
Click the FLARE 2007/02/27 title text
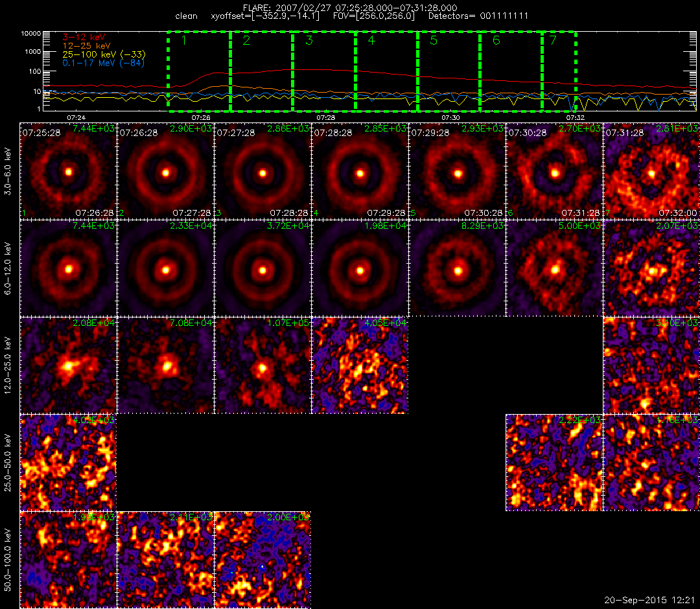pos(350,8)
